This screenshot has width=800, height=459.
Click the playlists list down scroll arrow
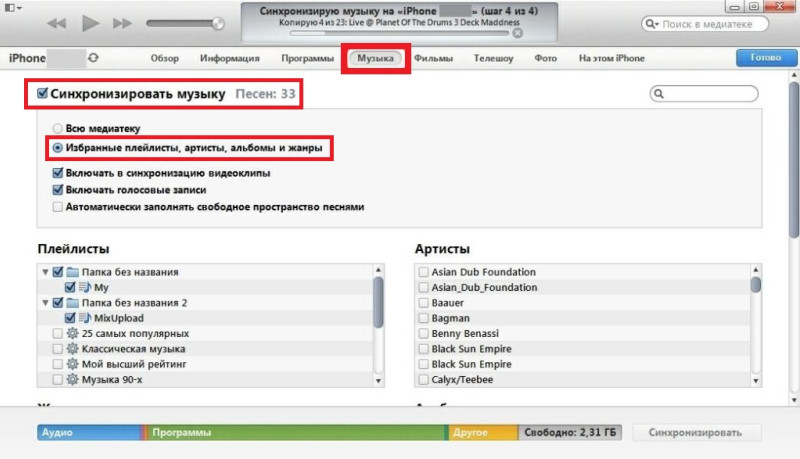click(378, 380)
